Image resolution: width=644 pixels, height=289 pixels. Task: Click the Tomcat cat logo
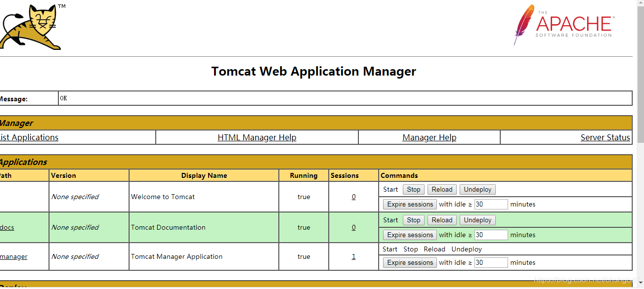31,26
